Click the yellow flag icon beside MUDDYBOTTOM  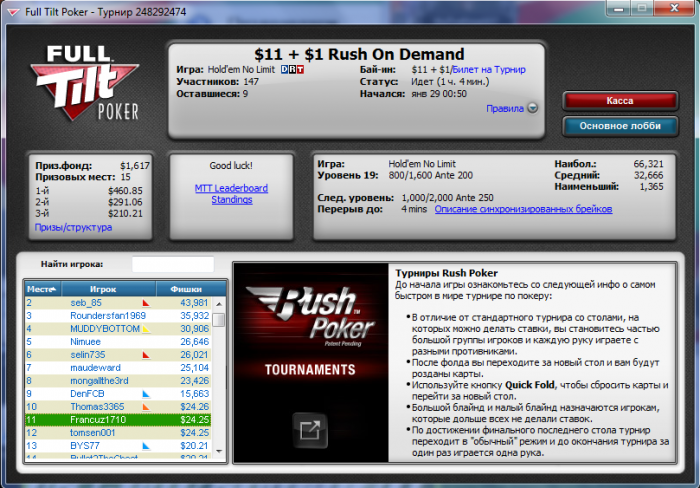(146, 329)
